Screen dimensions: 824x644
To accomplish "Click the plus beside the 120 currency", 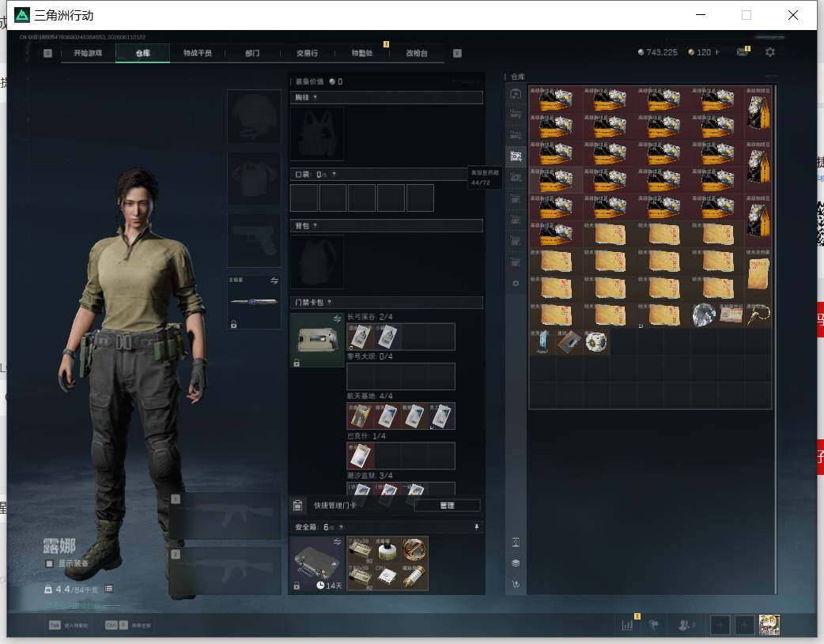I will (x=716, y=52).
